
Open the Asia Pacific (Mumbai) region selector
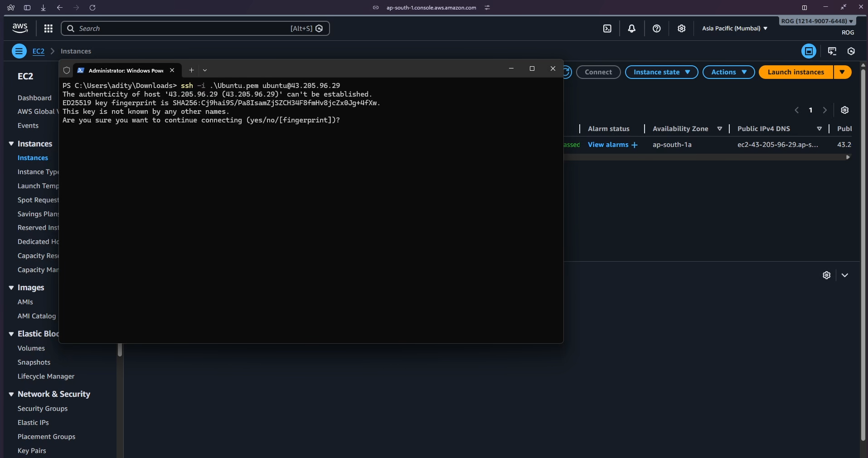pos(734,28)
